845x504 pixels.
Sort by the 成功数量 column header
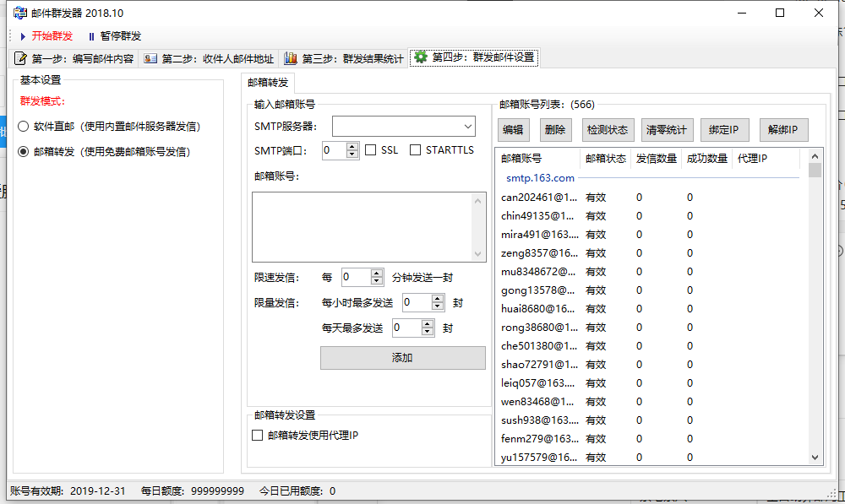click(x=706, y=159)
